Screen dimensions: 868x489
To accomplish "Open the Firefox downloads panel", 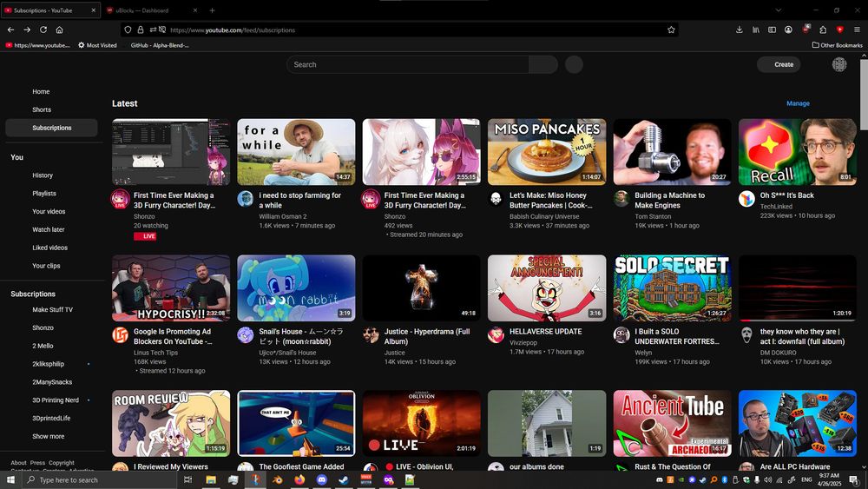I will (x=739, y=30).
